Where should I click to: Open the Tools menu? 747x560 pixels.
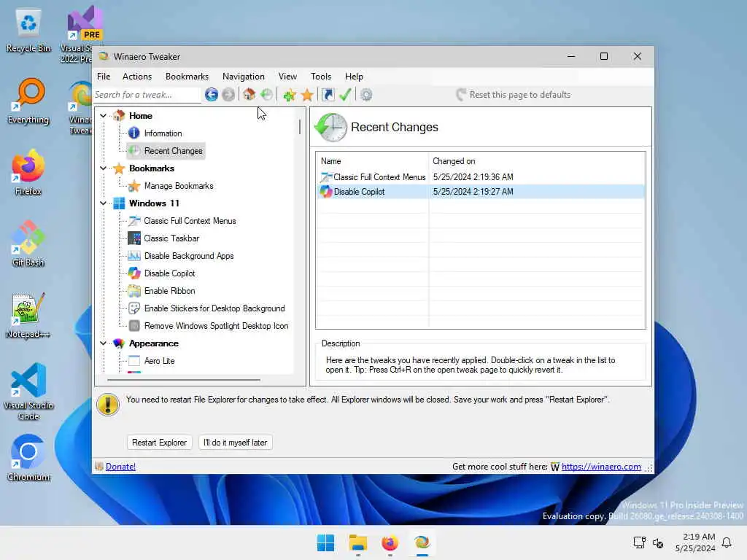pyautogui.click(x=321, y=76)
